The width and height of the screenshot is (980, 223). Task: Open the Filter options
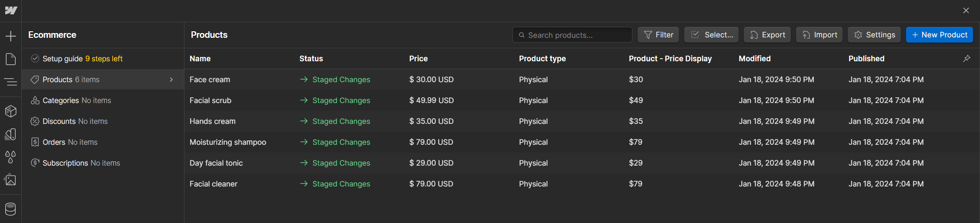659,35
